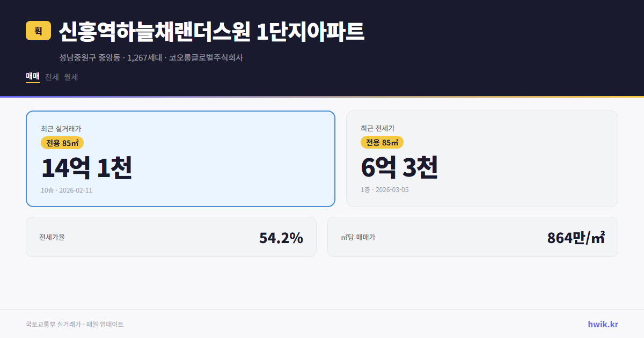Click the 전세가율 percentage card

click(x=171, y=237)
